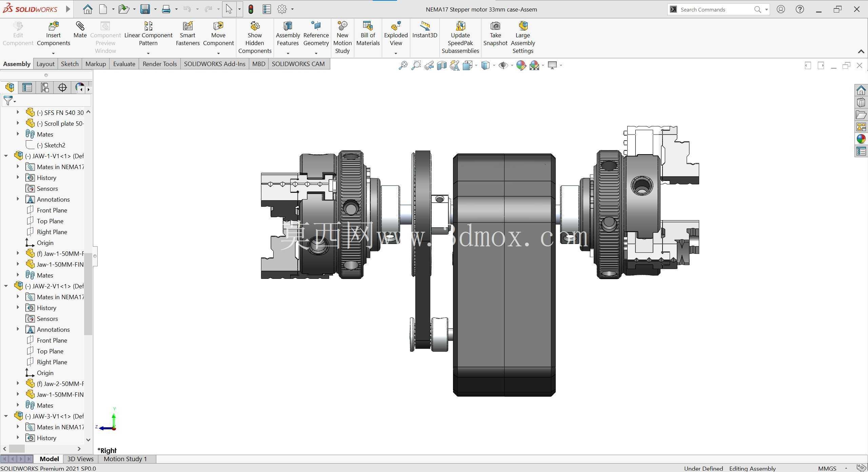Switch to the Evaluate tab
The height and width of the screenshot is (472, 868).
click(x=124, y=64)
